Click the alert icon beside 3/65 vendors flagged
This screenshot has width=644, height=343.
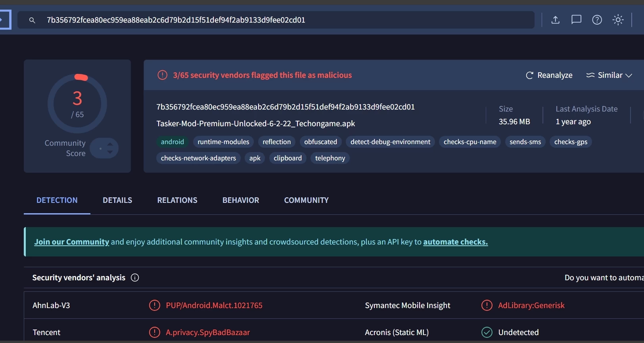click(163, 75)
